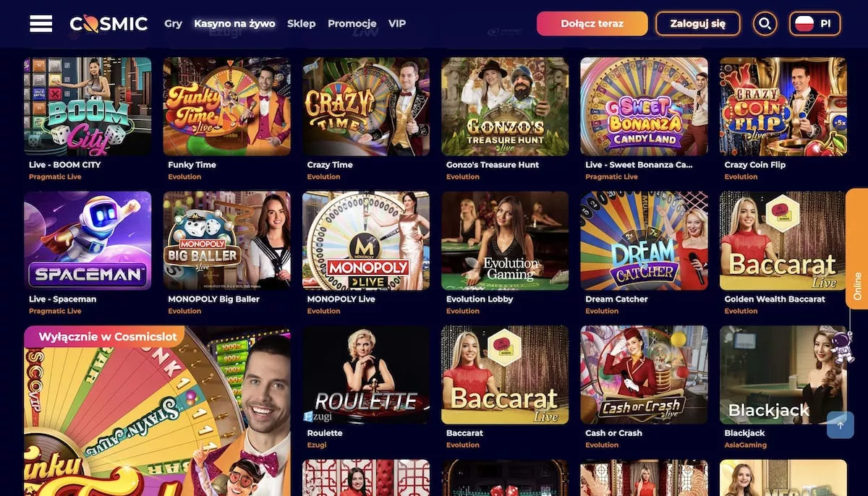
Task: Click the Cosmic logo
Action: tap(109, 24)
